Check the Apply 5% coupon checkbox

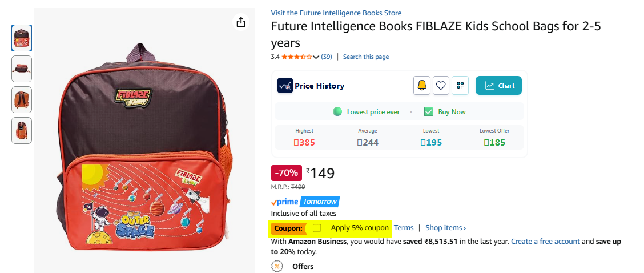click(317, 228)
